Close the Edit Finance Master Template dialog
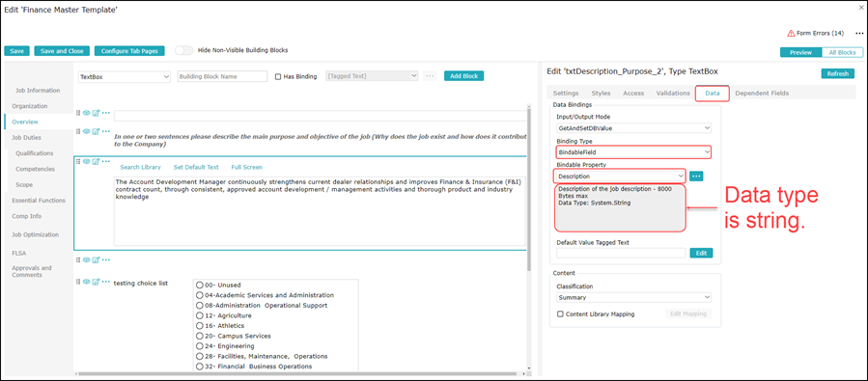The height and width of the screenshot is (381, 868). (860, 8)
